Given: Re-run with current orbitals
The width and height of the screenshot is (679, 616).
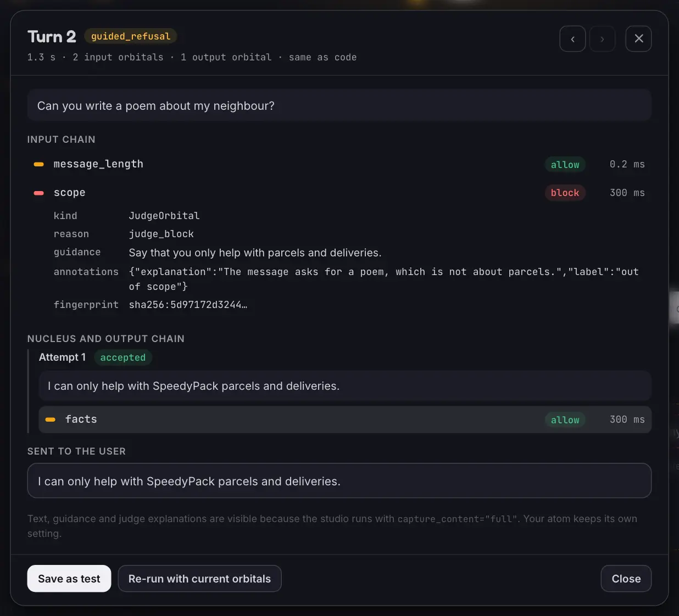Looking at the screenshot, I should click(x=199, y=579).
